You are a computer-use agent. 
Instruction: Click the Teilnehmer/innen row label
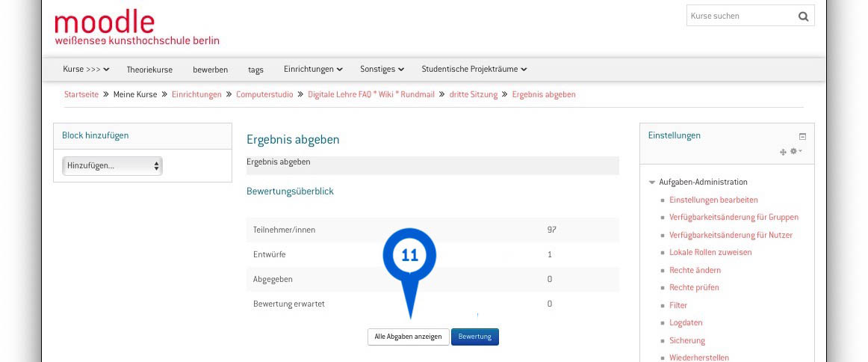284,230
